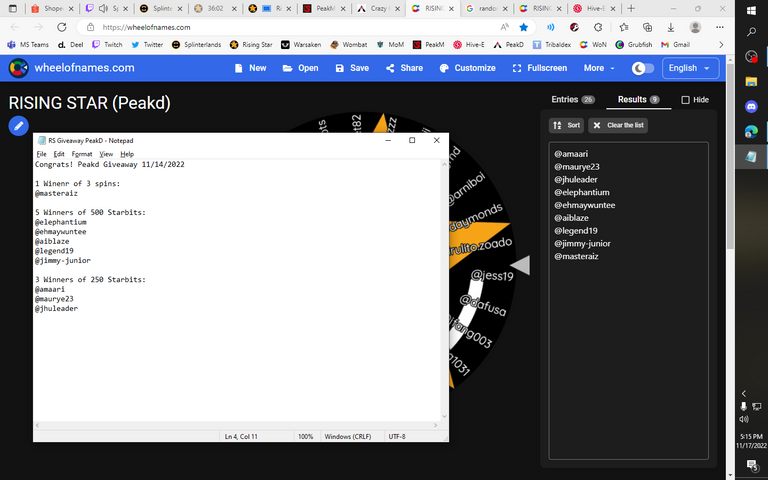The image size is (768, 480).
Task: Open browser Extensions puzzle icon
Action: pyautogui.click(x=598, y=27)
